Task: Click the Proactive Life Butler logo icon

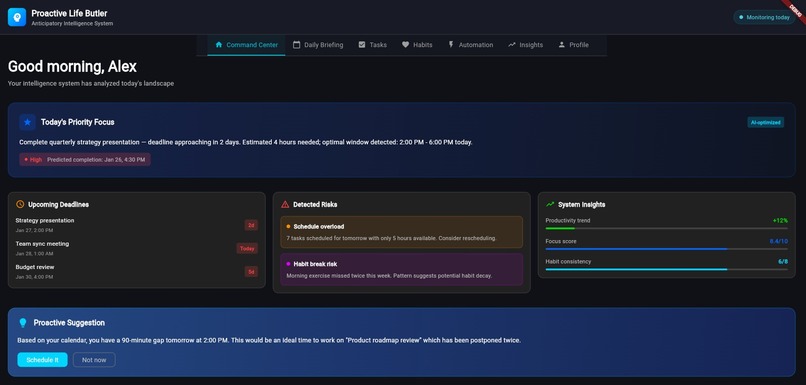Action: tap(17, 17)
